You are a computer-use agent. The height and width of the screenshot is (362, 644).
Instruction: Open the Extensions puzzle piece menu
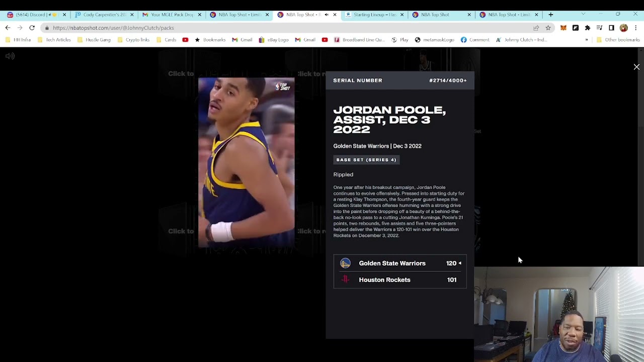coord(587,28)
